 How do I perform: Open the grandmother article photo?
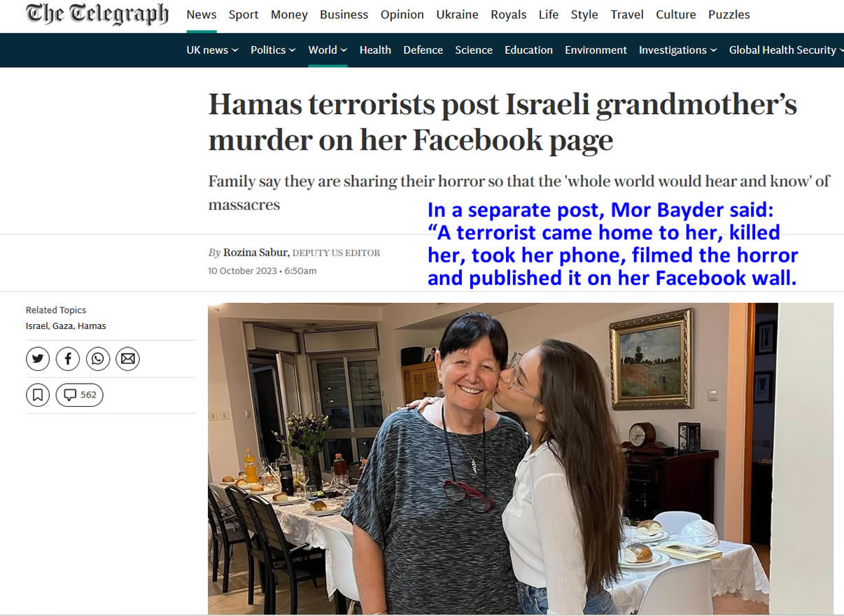click(x=521, y=458)
